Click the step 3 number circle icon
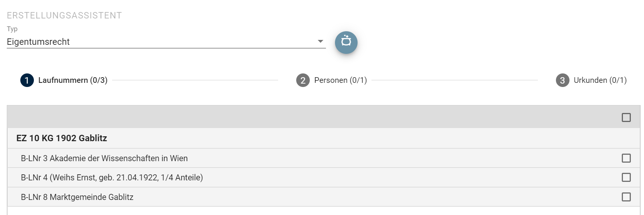 [x=563, y=80]
